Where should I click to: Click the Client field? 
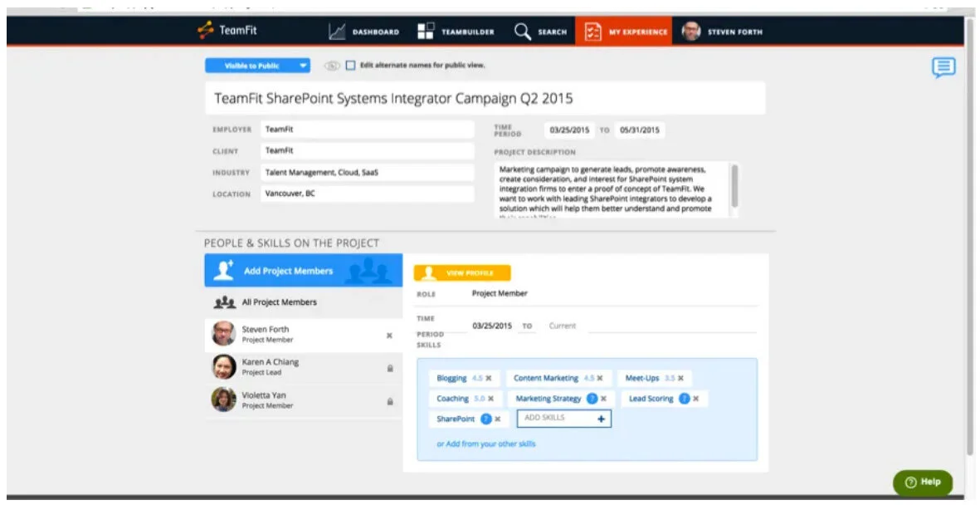[368, 151]
